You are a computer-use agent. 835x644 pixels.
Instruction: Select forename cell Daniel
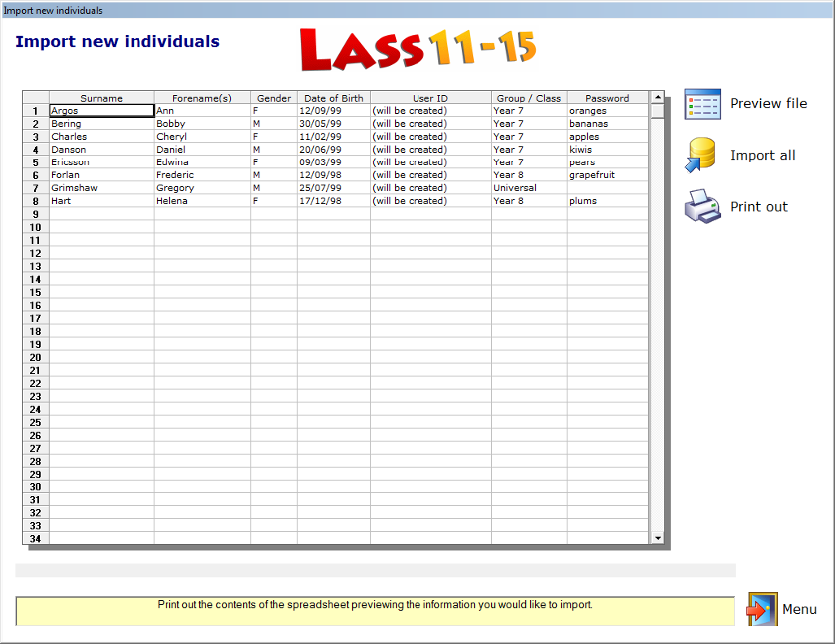pyautogui.click(x=202, y=150)
